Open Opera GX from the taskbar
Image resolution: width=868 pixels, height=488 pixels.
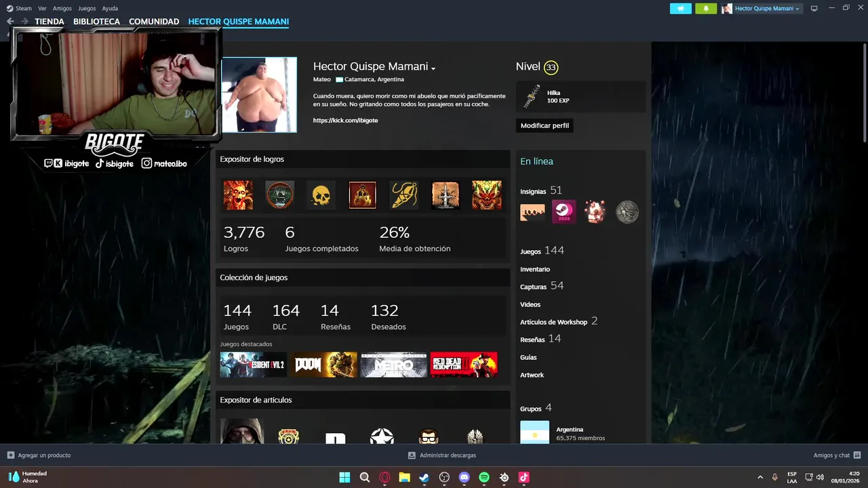384,477
